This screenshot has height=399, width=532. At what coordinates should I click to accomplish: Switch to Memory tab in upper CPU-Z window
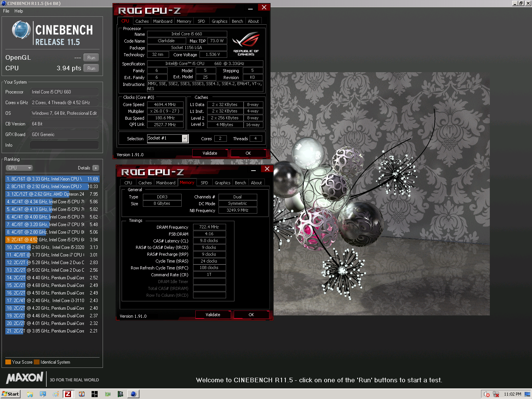[x=184, y=21]
